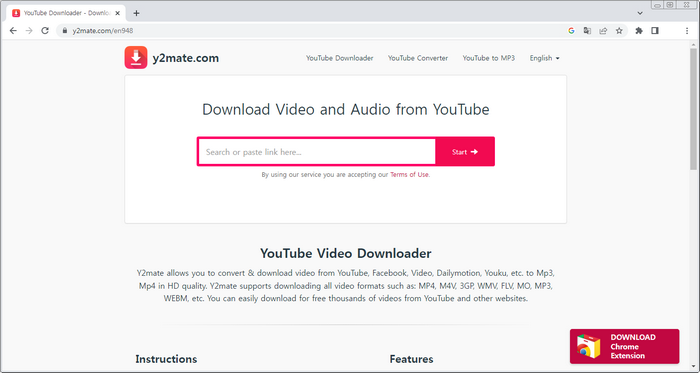Expand the English language dropdown

click(544, 58)
